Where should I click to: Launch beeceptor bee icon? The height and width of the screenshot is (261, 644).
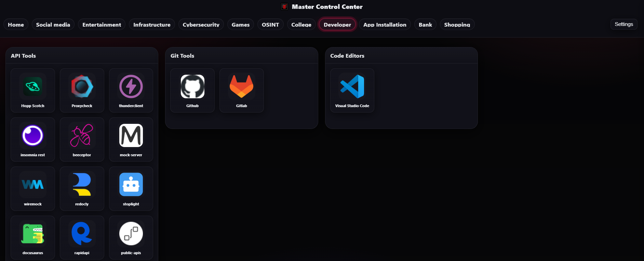[82, 135]
